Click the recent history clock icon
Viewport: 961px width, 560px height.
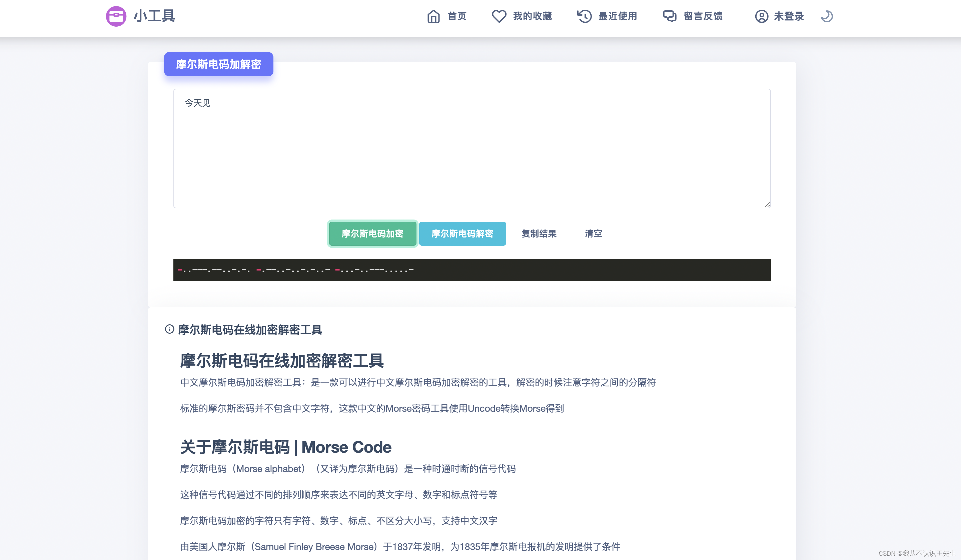[584, 16]
